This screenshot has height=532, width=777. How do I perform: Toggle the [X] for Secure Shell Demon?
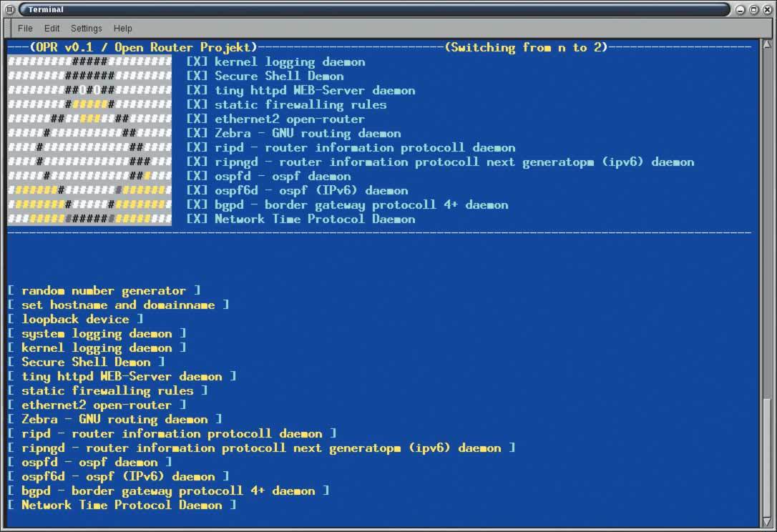pos(197,76)
